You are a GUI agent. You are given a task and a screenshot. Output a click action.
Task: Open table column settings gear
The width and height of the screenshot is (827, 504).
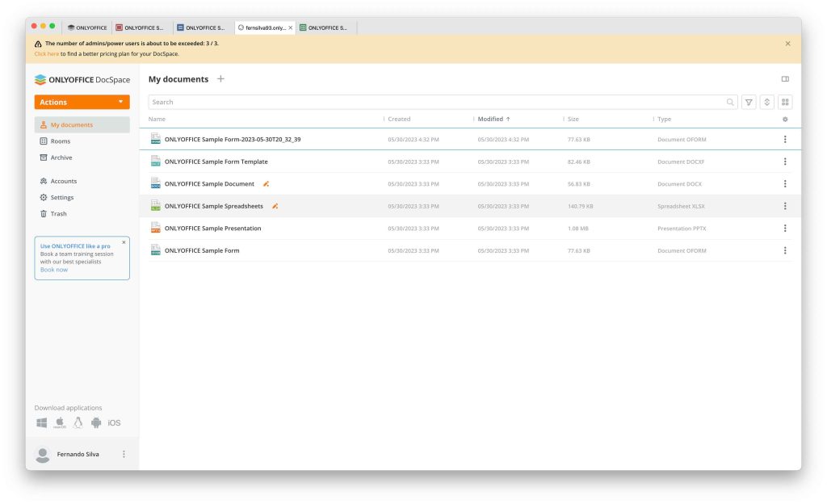[x=785, y=120]
